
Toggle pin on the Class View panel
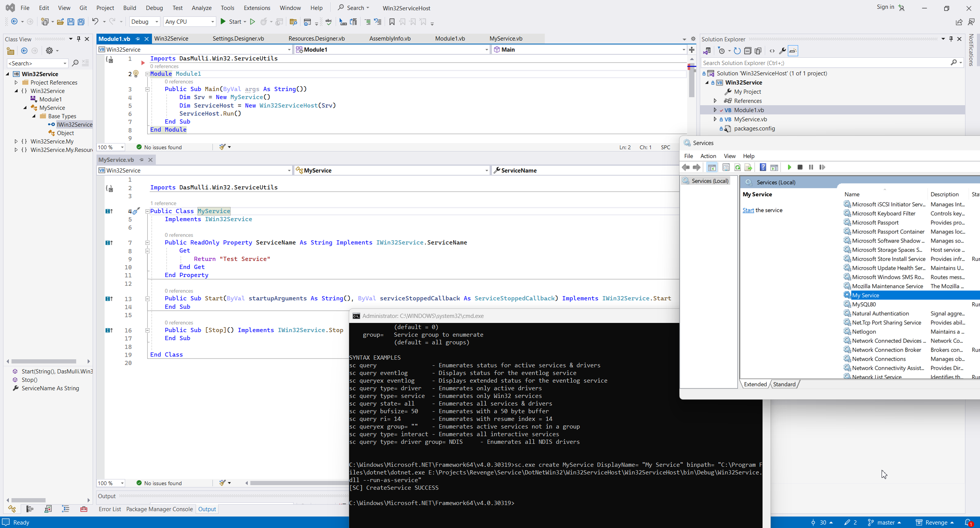click(78, 39)
